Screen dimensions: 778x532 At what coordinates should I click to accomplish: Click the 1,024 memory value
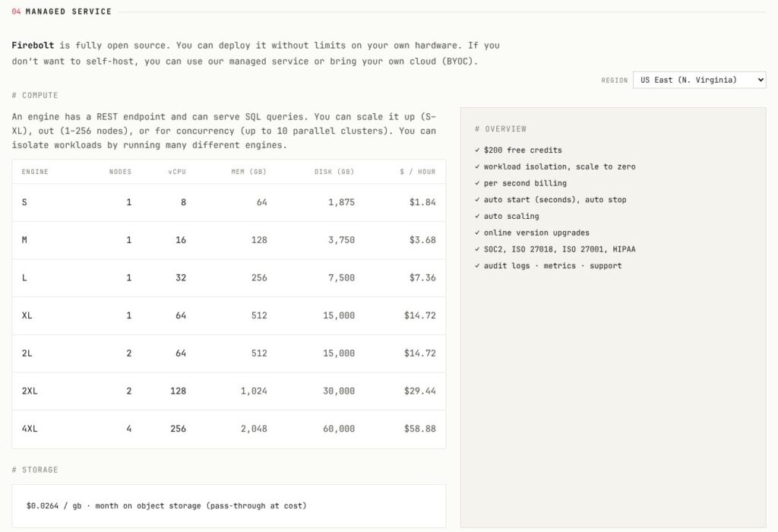254,391
